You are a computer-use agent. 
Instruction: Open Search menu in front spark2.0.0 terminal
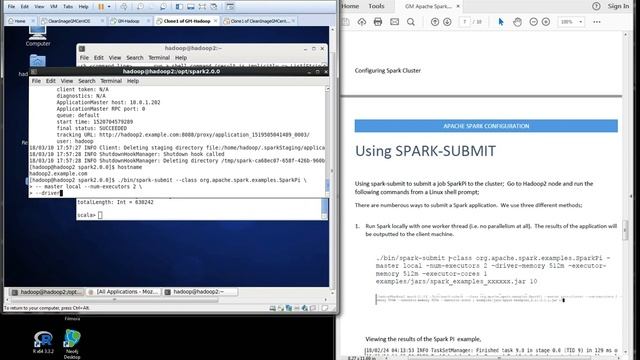tap(87, 81)
